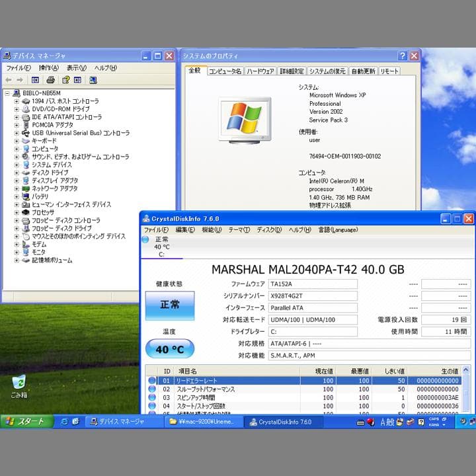Click the 40 °C temperature button
The image size is (476, 476).
point(170,349)
